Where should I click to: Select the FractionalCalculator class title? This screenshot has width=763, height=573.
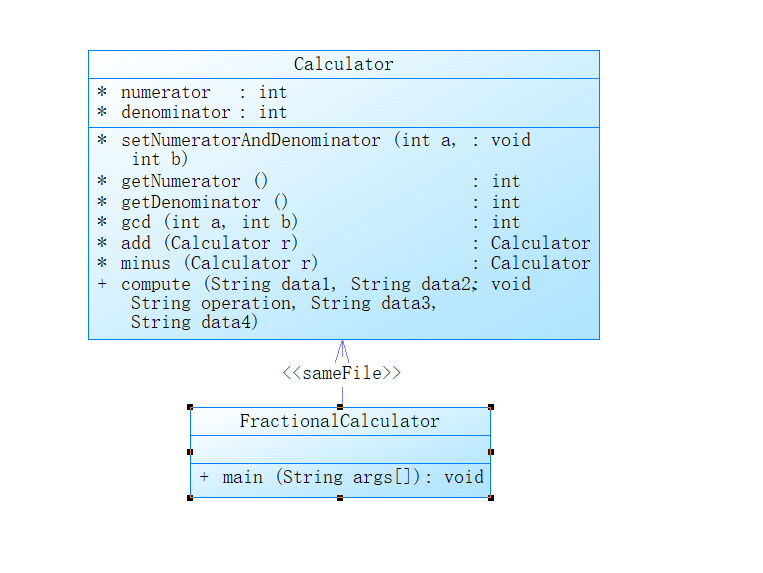coord(340,421)
